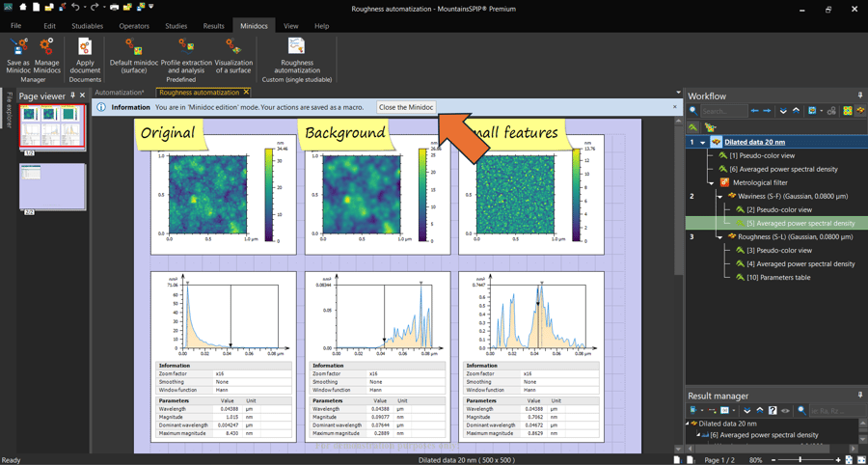The width and height of the screenshot is (868, 465).
Task: Click zoom out minus button in status bar
Action: [x=775, y=460]
